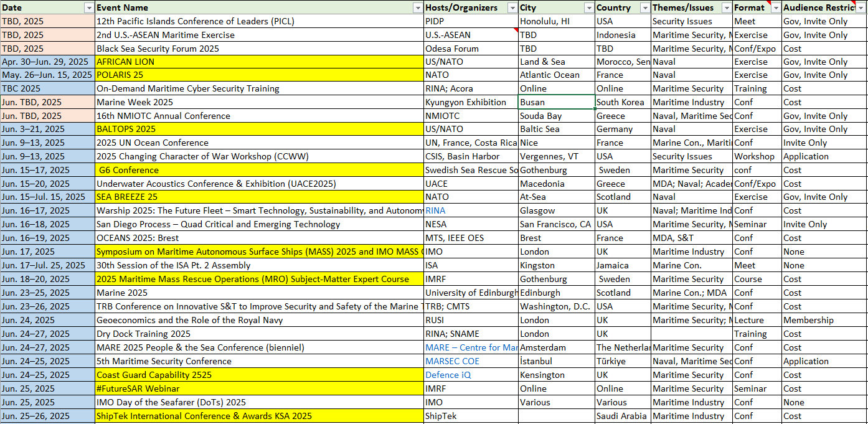
Task: Select the highlighted BALTOPS 2025 cell
Action: (x=259, y=129)
